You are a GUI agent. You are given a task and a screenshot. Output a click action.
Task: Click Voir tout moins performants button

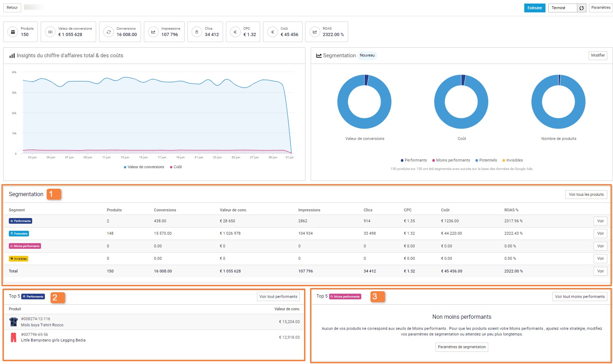click(x=580, y=297)
